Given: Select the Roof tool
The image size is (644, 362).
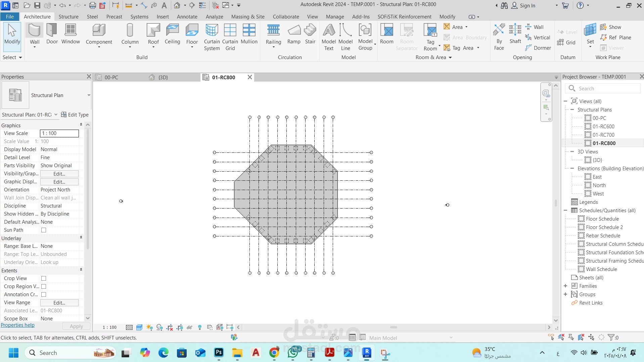Looking at the screenshot, I should (x=153, y=35).
